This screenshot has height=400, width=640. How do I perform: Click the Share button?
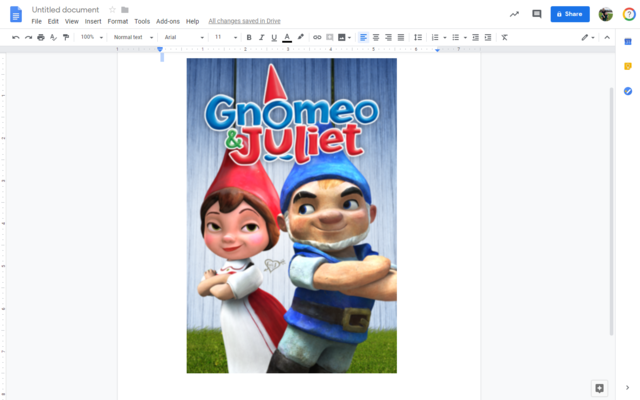[x=570, y=14]
